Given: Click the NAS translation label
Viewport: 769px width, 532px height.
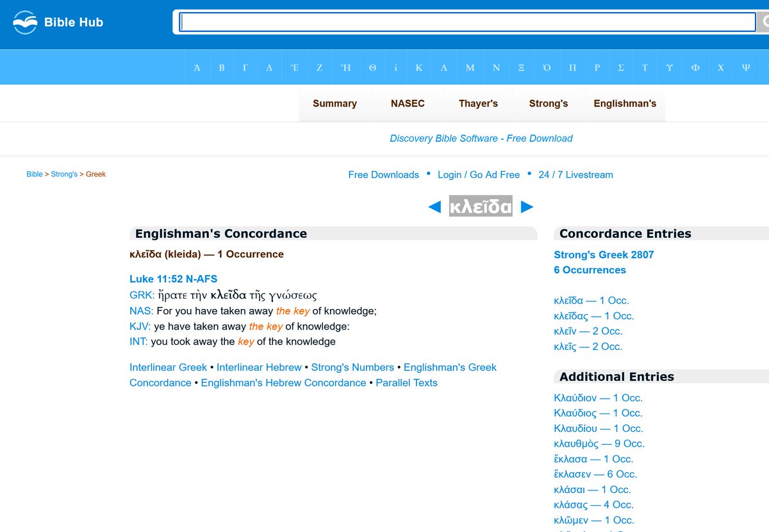Looking at the screenshot, I should point(142,311).
